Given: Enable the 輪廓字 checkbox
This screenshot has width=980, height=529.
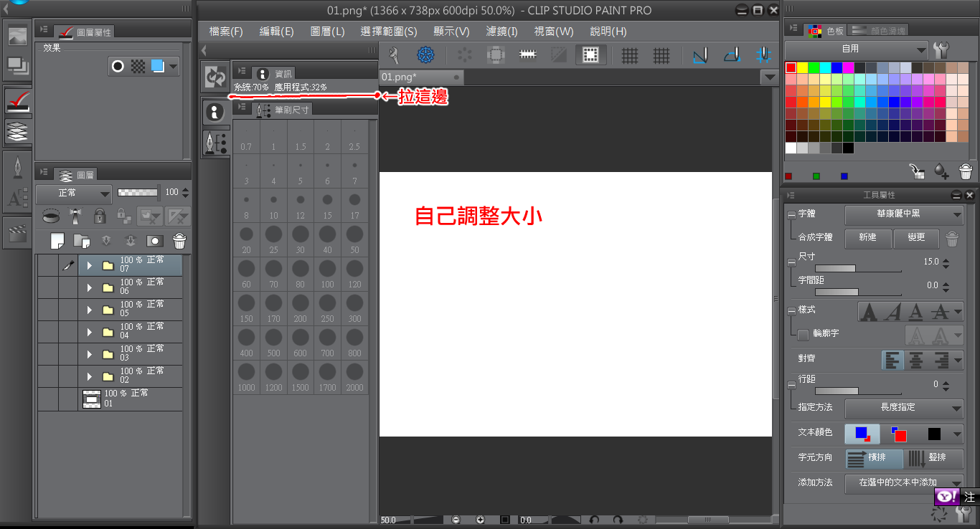Looking at the screenshot, I should [x=804, y=334].
